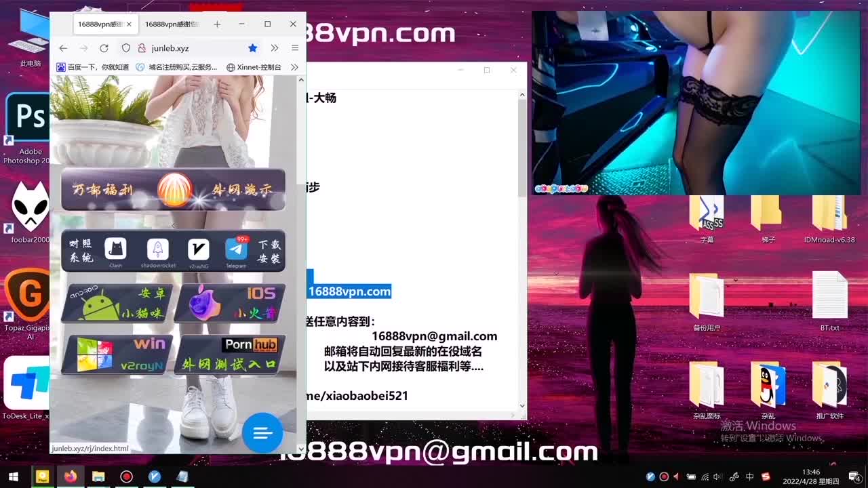Viewport: 868px width, 488px height.
Task: Click the Android 安卓 download button
Action: click(x=117, y=303)
